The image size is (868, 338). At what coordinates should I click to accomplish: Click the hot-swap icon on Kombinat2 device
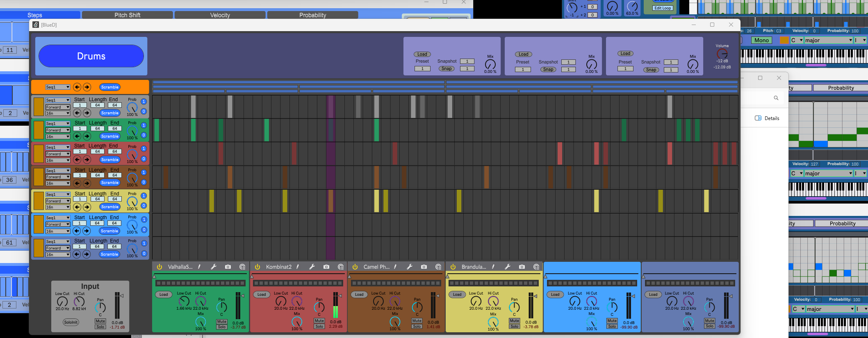click(x=341, y=267)
